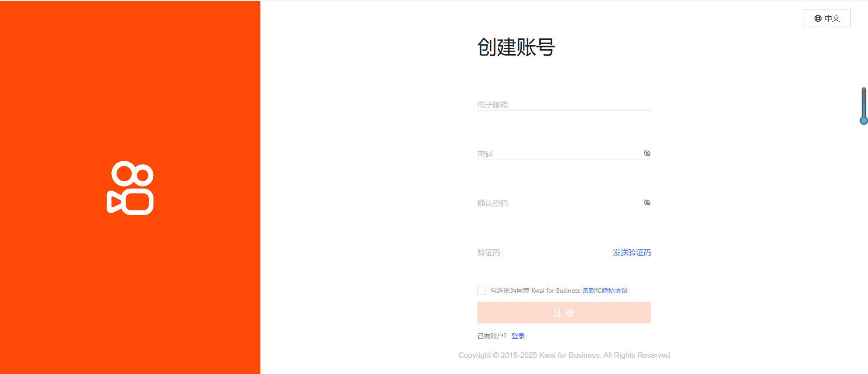Open the 中文 language dropdown
Screen dimensions: 868x374
827,19
